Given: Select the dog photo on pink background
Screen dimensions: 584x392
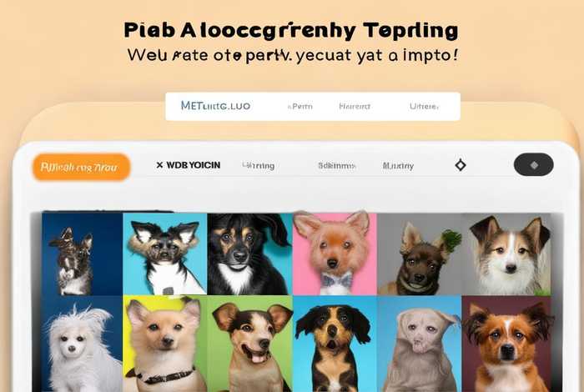Looking at the screenshot, I should [x=335, y=254].
